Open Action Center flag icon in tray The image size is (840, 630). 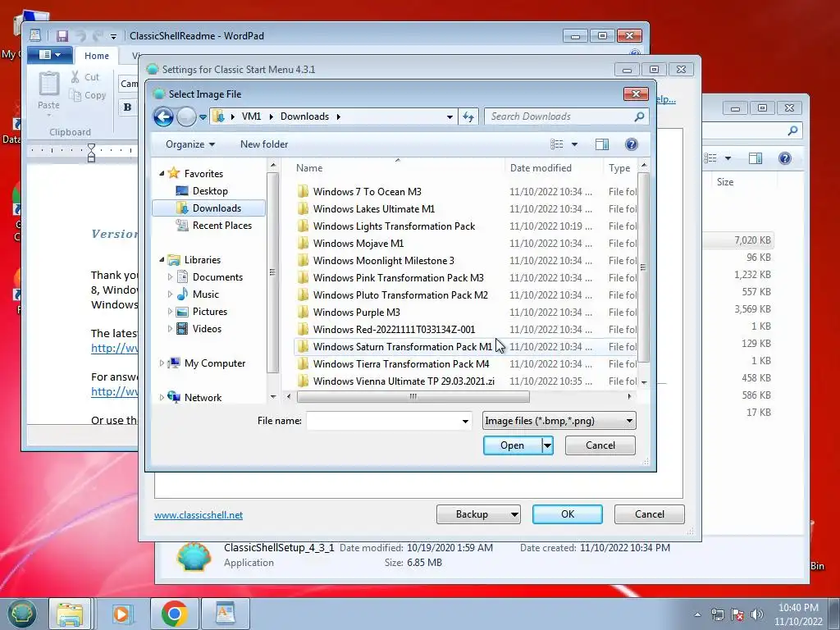[737, 614]
